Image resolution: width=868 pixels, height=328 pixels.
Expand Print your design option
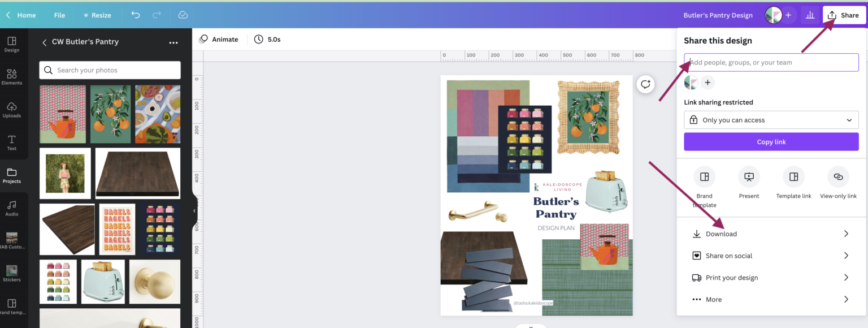pyautogui.click(x=771, y=278)
